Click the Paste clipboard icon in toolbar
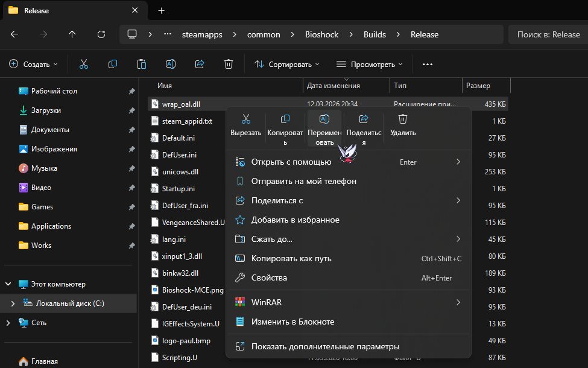 click(141, 64)
